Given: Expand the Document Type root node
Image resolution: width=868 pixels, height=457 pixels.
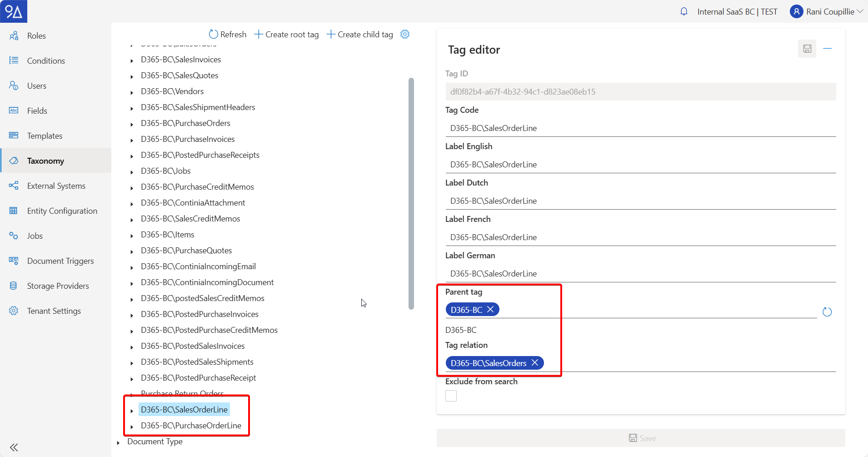Looking at the screenshot, I should coord(118,442).
